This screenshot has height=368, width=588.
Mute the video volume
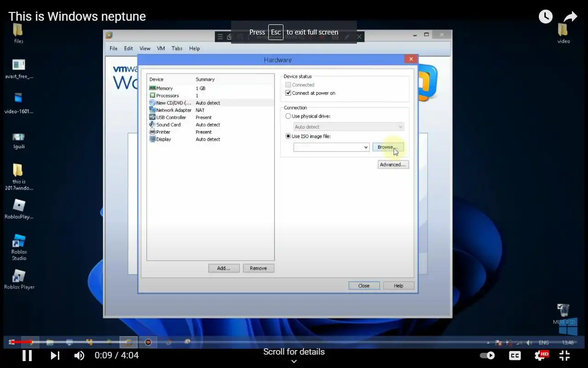[x=79, y=356]
